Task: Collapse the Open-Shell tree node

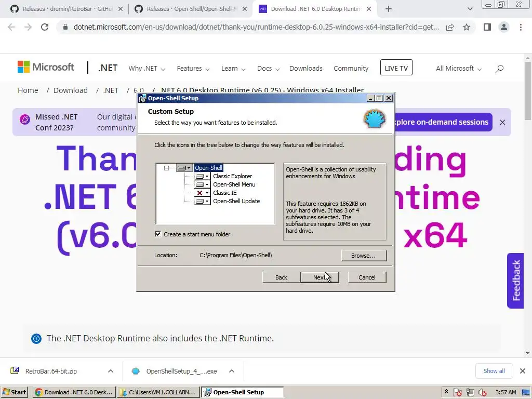Action: pyautogui.click(x=166, y=168)
